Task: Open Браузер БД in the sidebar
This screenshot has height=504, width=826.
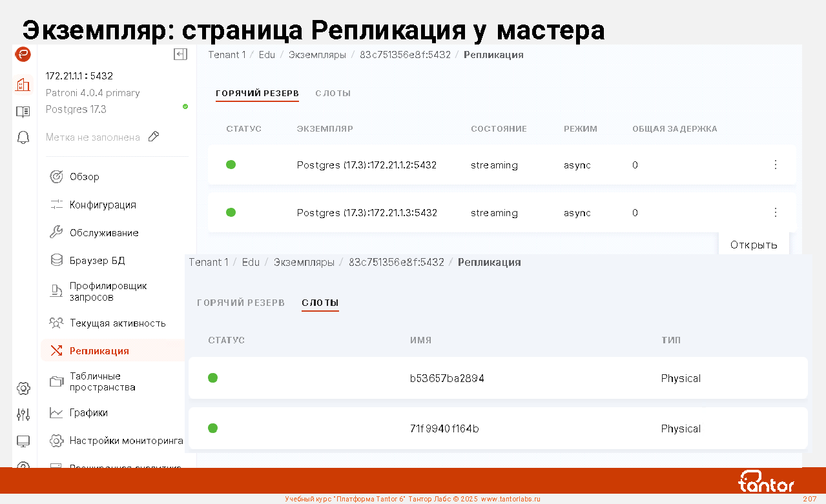Action: 97,261
